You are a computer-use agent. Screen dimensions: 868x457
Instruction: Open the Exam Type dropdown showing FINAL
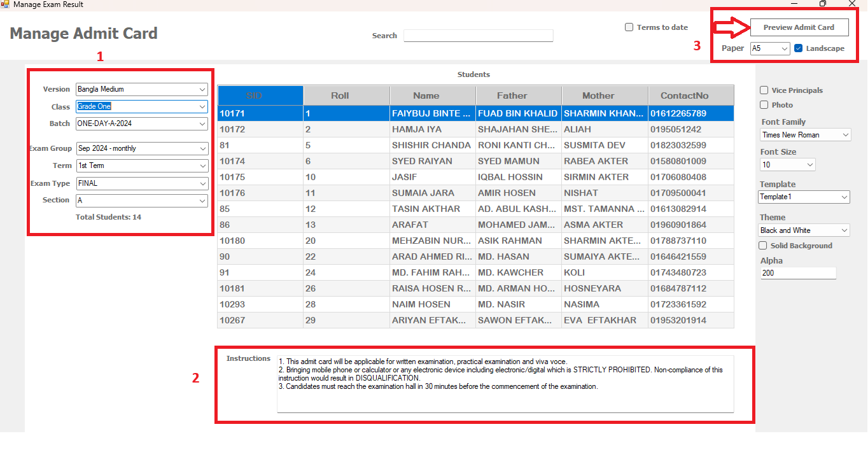point(142,183)
